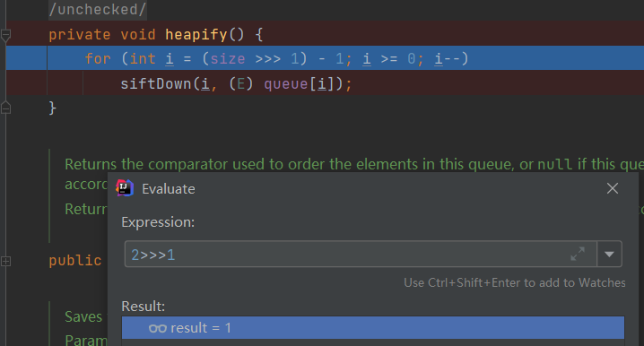Click the Evaluate dialog title
Screen dimensions: 644x346
169,189
